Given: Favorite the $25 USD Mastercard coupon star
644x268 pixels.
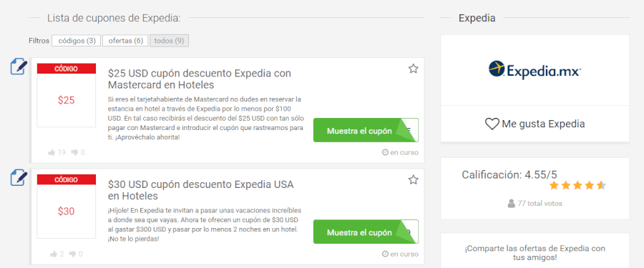Looking at the screenshot, I should point(413,69).
